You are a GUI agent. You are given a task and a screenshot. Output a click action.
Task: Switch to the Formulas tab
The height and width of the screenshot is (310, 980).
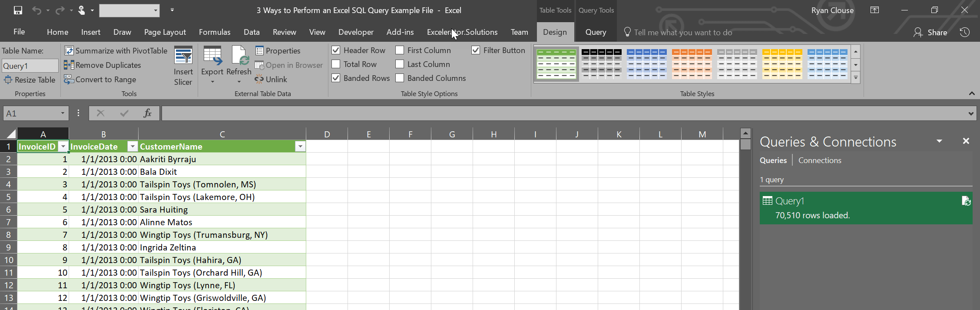(x=215, y=32)
